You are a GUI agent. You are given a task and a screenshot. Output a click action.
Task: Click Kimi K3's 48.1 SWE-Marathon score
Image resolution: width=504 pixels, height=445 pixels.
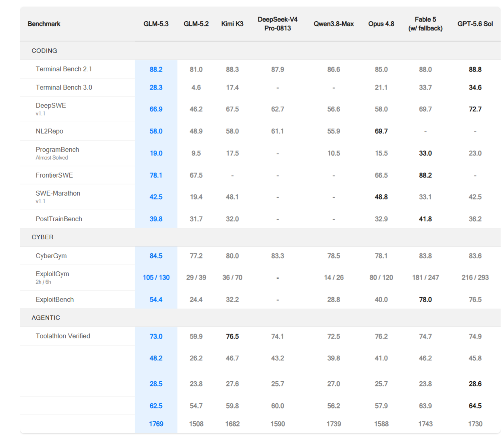pos(232,197)
